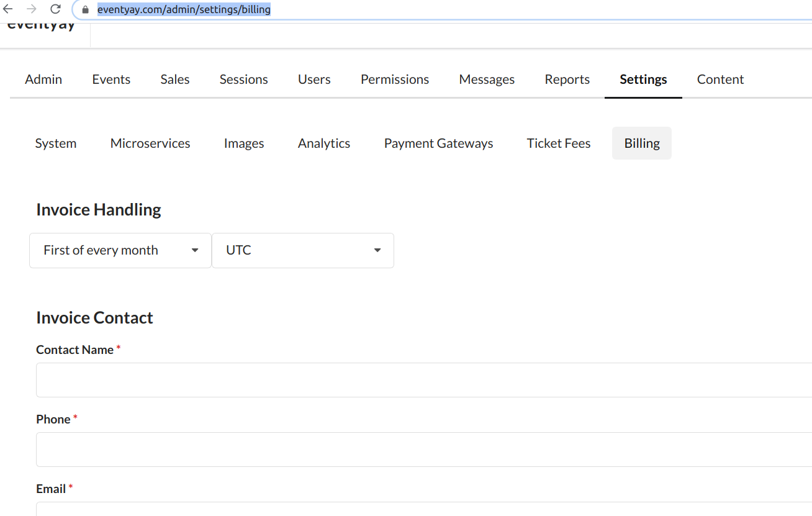Viewport: 812px width, 516px height.
Task: Click the Invoice Contact heading
Action: click(x=94, y=318)
